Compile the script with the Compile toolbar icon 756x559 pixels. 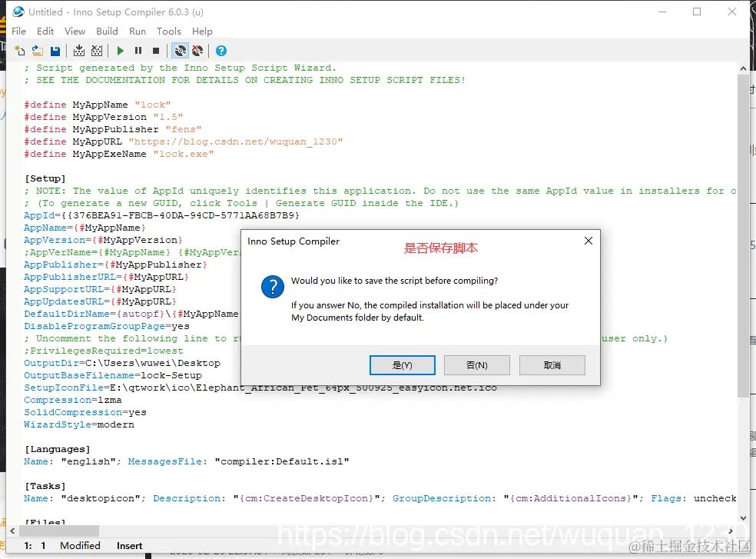(79, 51)
